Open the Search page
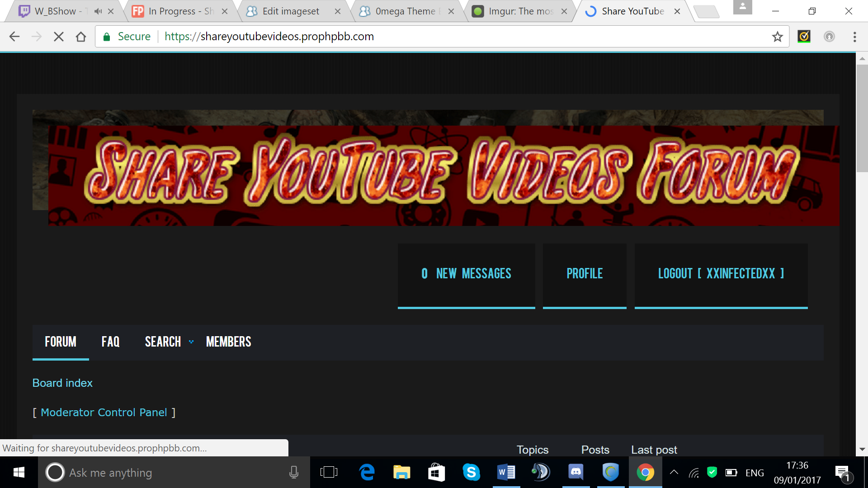Screen dimensions: 868x488 pos(163,342)
